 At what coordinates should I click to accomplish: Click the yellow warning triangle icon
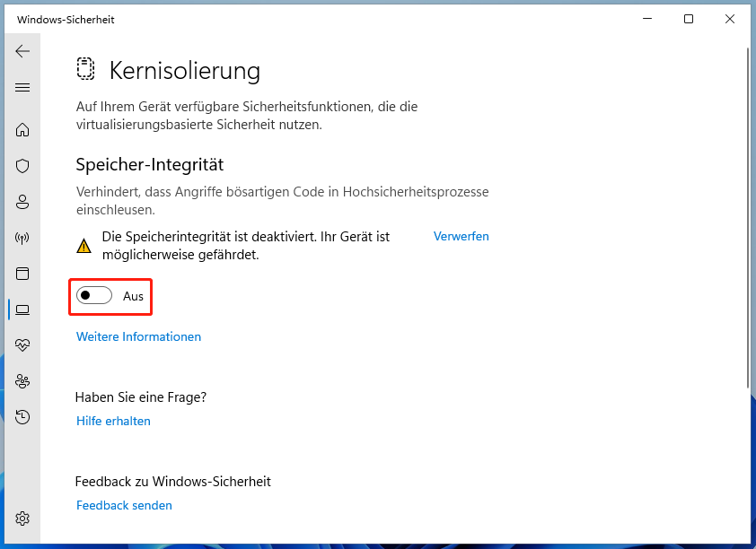click(x=84, y=246)
